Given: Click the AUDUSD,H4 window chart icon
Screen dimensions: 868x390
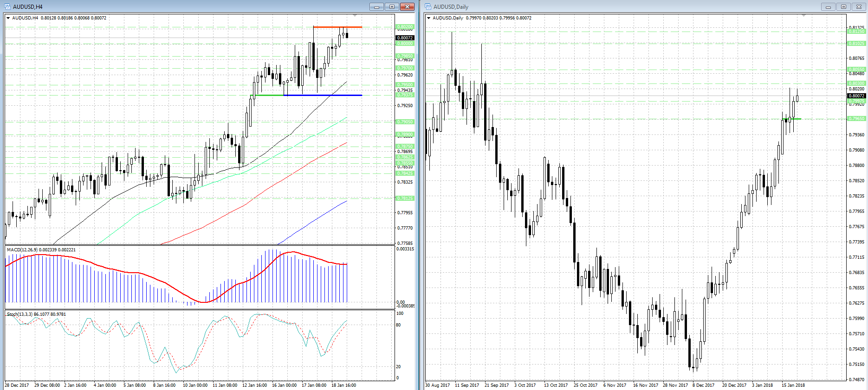Looking at the screenshot, I should (x=7, y=6).
